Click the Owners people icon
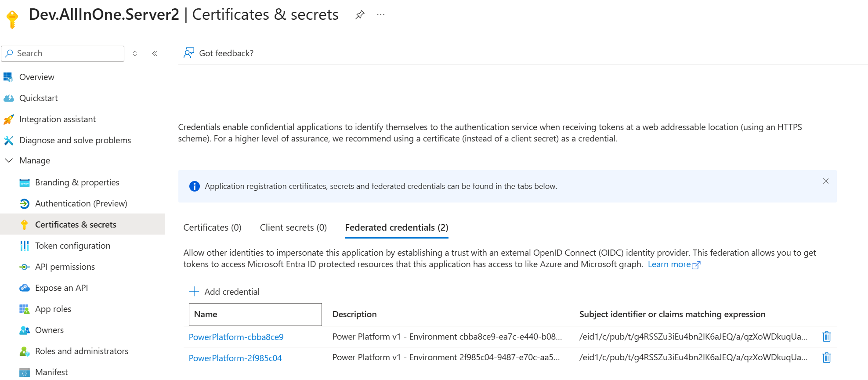868x380 pixels. pyautogui.click(x=25, y=330)
